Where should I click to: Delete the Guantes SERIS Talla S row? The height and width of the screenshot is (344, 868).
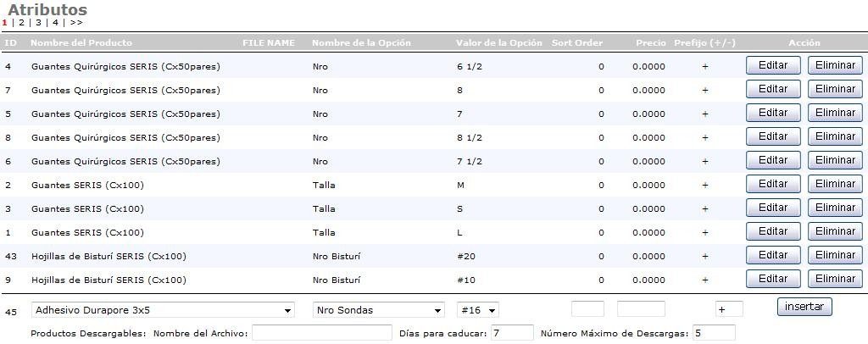[x=835, y=208]
